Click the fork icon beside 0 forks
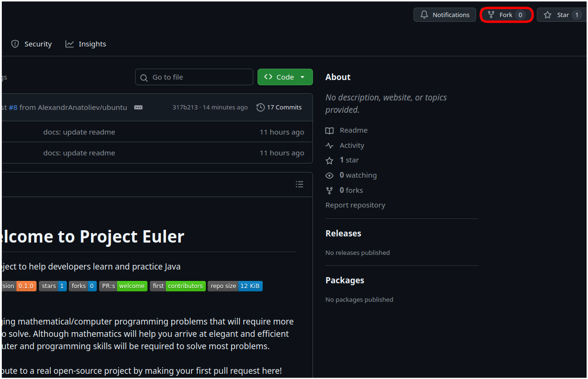The height and width of the screenshot is (379, 588). [330, 190]
